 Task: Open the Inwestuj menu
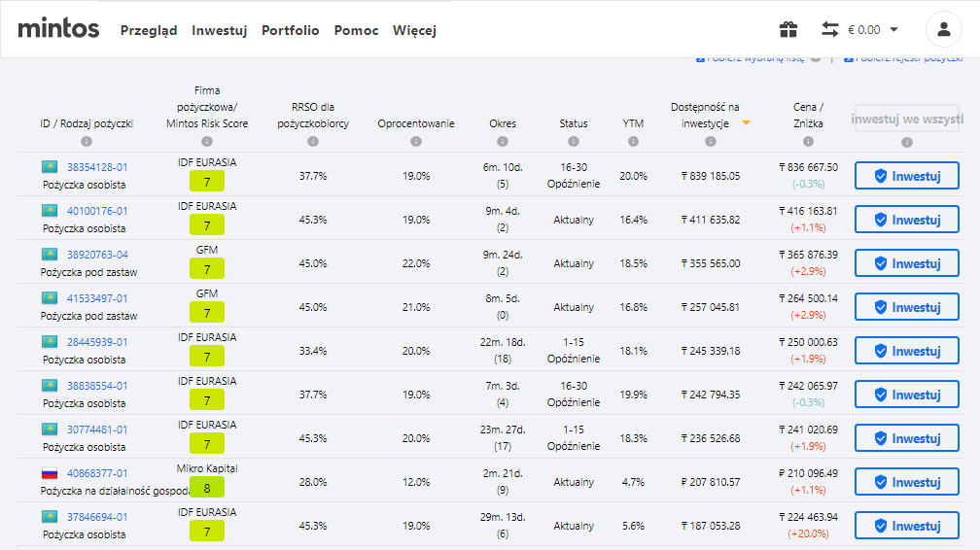[220, 30]
